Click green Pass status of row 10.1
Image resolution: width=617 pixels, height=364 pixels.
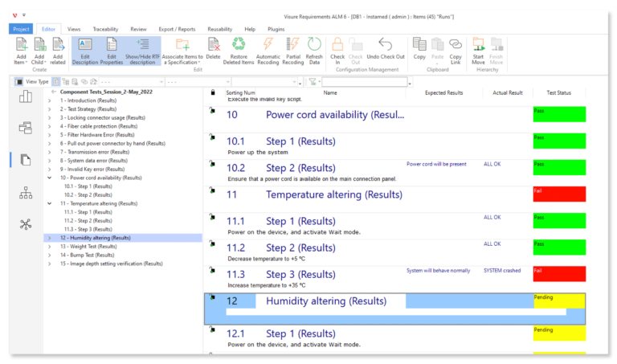tap(559, 141)
